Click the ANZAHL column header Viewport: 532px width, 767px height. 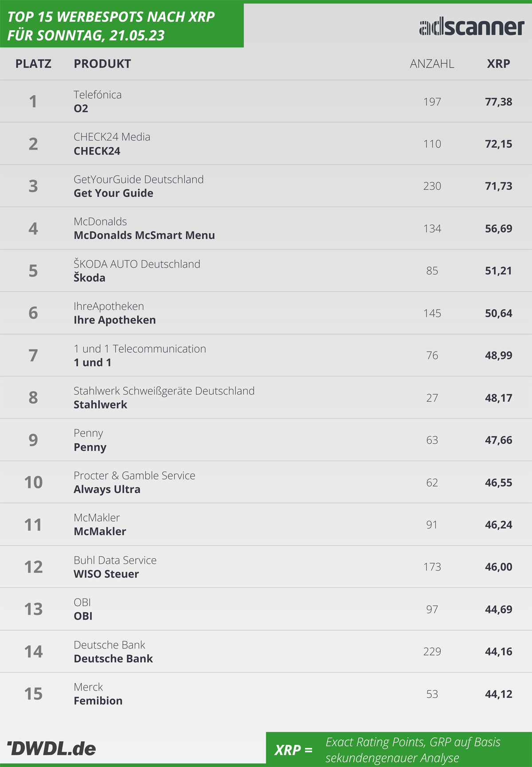432,64
